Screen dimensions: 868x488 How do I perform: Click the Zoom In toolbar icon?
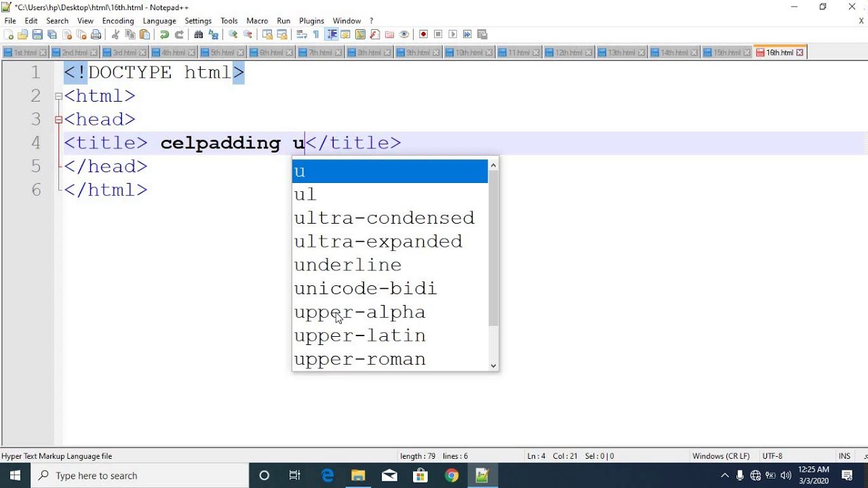click(x=233, y=35)
